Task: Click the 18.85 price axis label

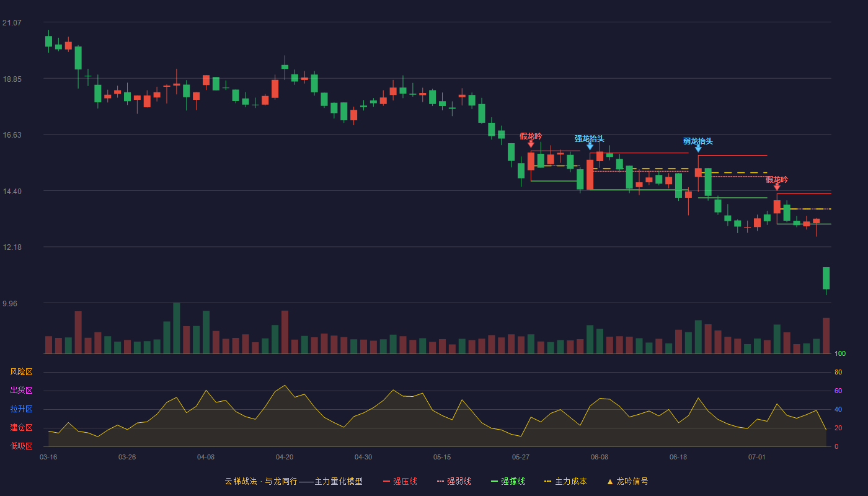Action: (x=12, y=79)
